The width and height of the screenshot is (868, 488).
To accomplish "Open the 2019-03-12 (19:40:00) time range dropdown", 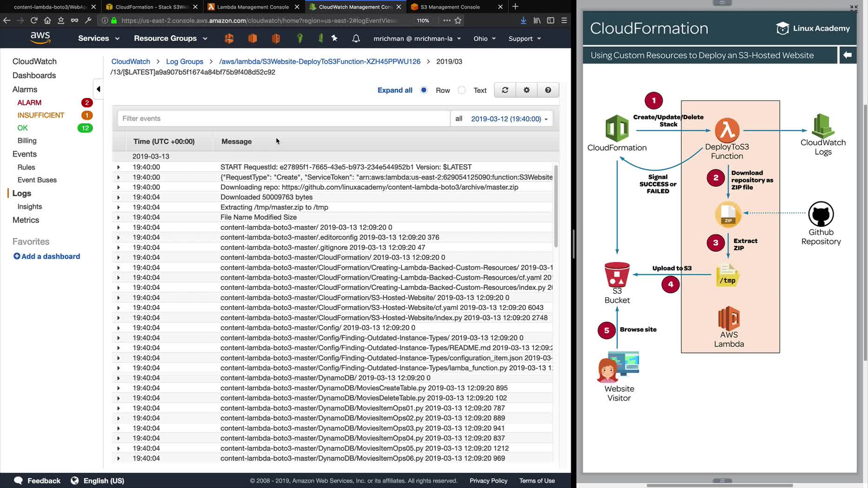I will pyautogui.click(x=509, y=119).
